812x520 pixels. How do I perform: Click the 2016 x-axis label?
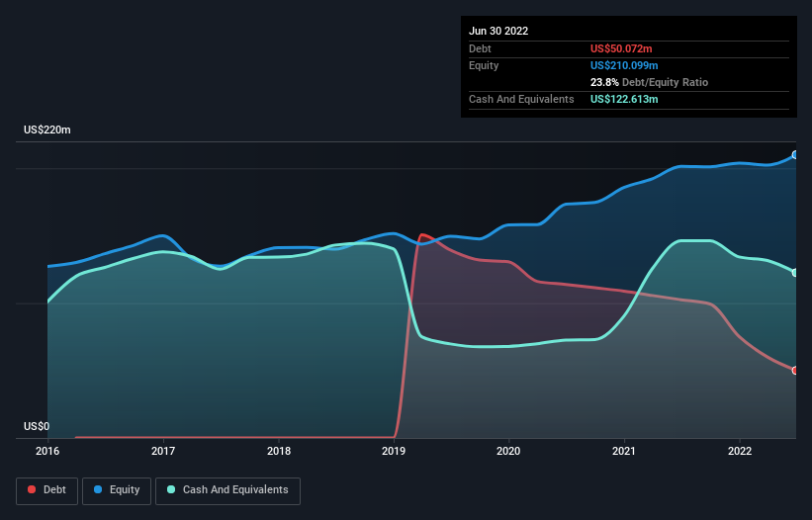pyautogui.click(x=47, y=451)
